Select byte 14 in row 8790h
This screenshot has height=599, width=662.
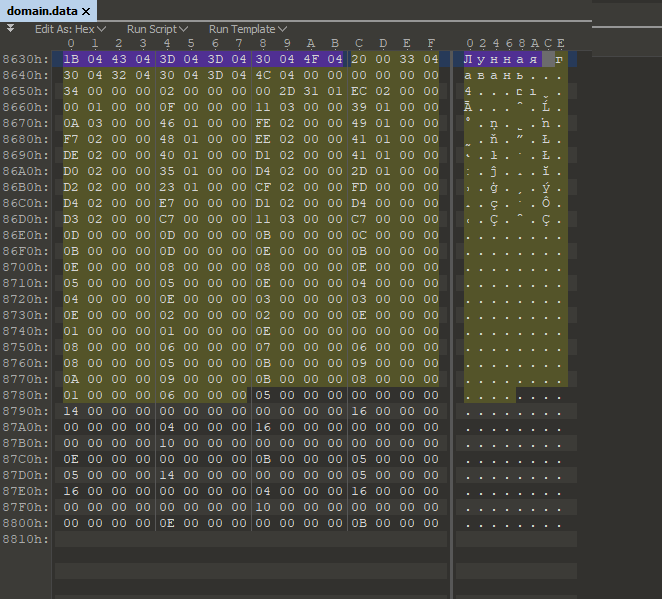[x=71, y=412]
